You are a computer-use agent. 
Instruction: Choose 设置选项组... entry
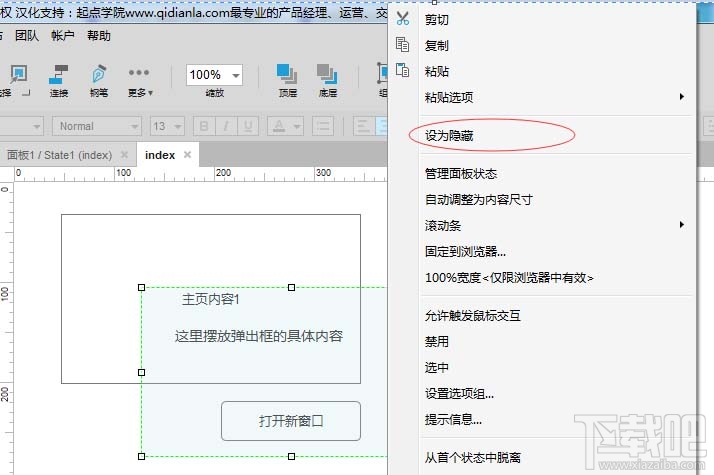[x=459, y=393]
